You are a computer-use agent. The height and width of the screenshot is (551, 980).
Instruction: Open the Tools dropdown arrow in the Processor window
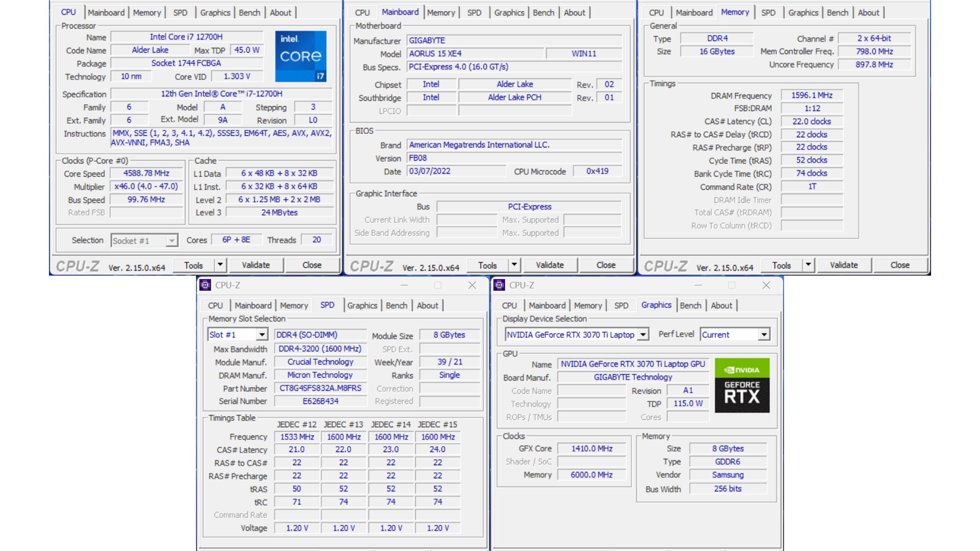point(220,265)
